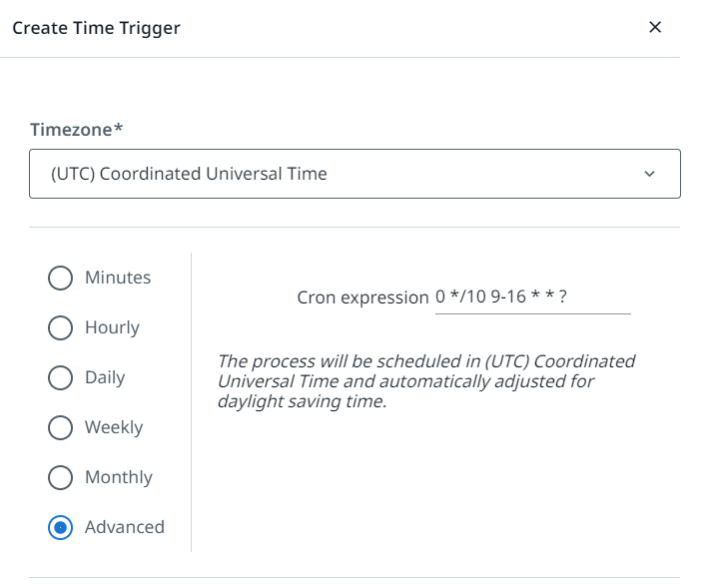Close the Create Time Trigger dialog
Viewport: 715px width, 588px height.
tap(655, 27)
